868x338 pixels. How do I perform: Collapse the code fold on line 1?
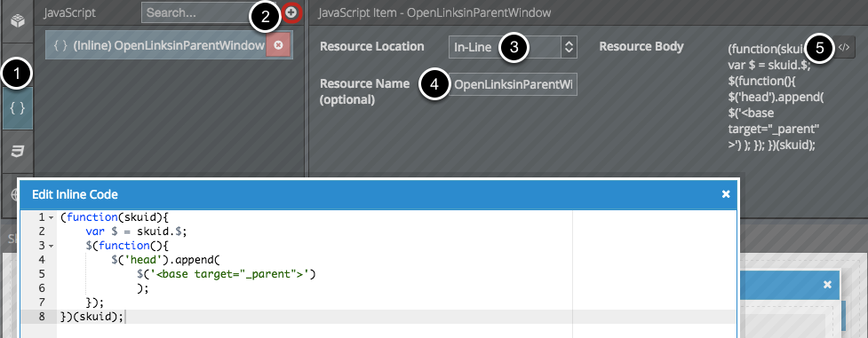(x=51, y=217)
